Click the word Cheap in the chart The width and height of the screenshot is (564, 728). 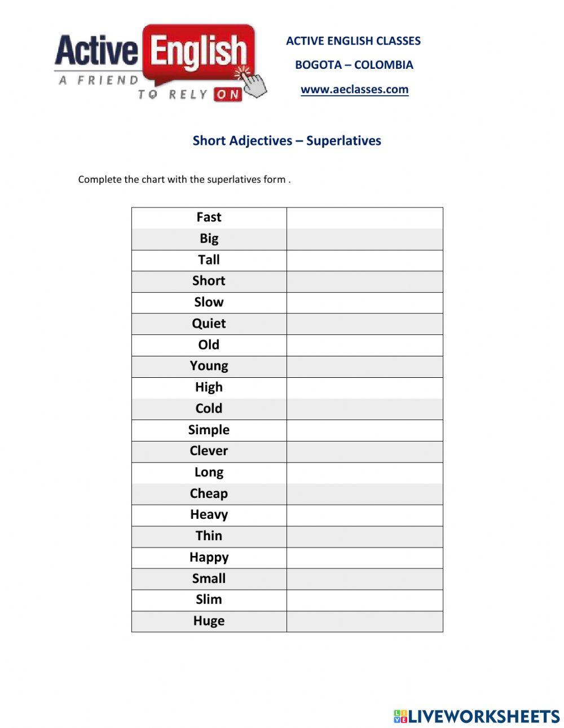[x=209, y=494]
